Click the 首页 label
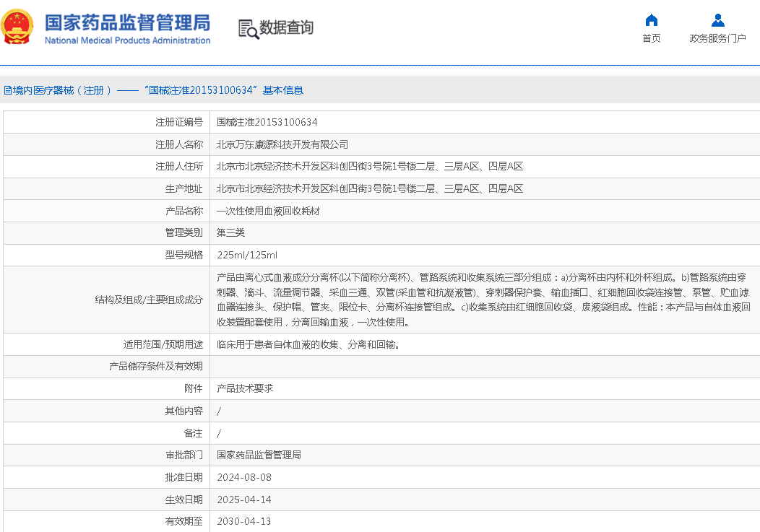The width and height of the screenshot is (760, 532). [x=652, y=38]
